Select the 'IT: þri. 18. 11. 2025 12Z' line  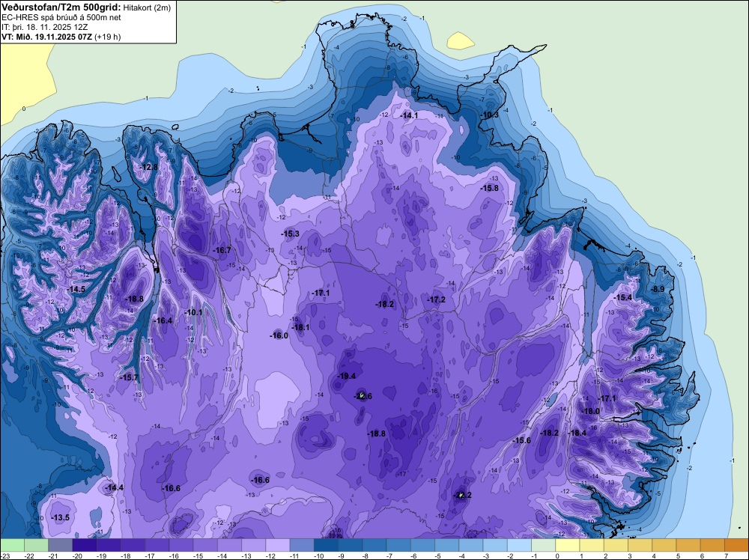click(45, 27)
